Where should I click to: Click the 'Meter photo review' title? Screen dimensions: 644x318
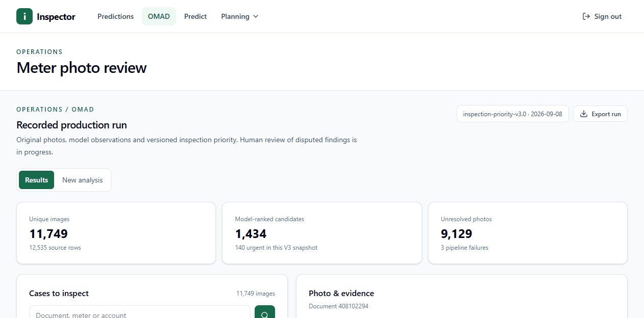tap(82, 68)
